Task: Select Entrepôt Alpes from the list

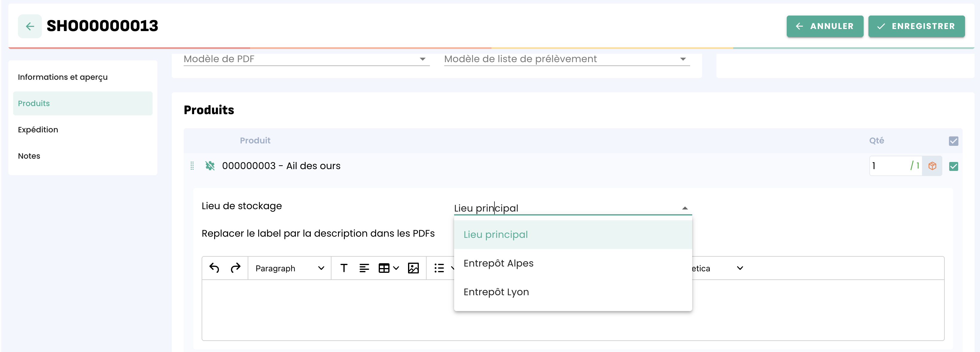Action: pos(498,263)
